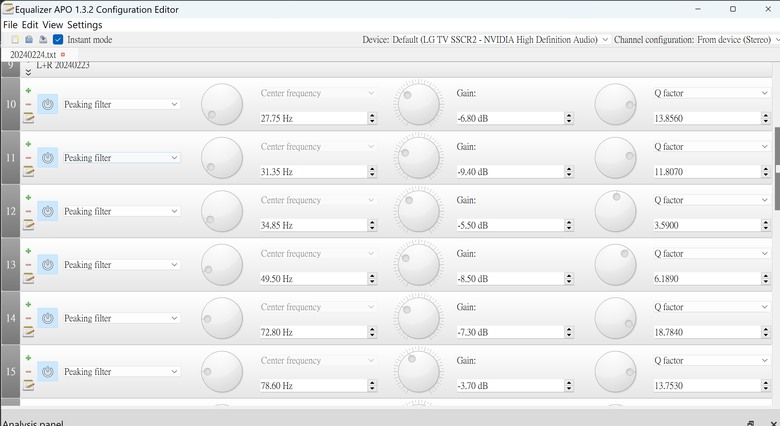Remove filter row 11 with minus icon

coord(28,157)
